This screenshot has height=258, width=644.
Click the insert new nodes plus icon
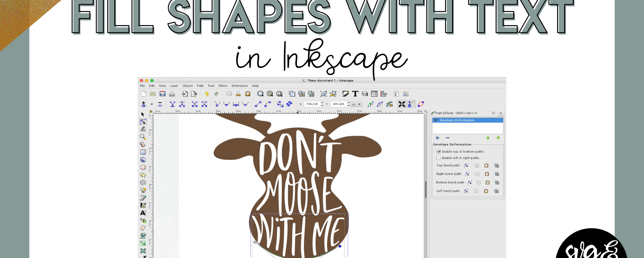(x=144, y=104)
